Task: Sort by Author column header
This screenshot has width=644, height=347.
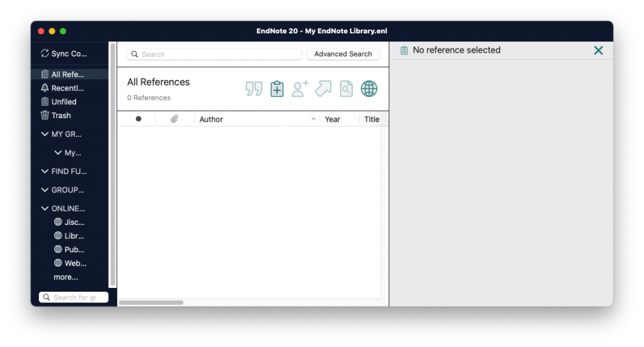Action: pos(211,119)
